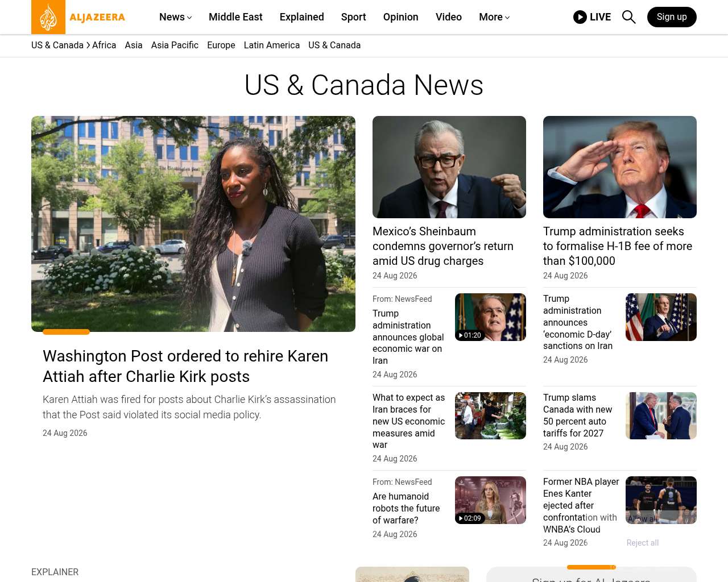Open the Trump Canada tariffs thumbnail
728x582 pixels.
pos(661,416)
